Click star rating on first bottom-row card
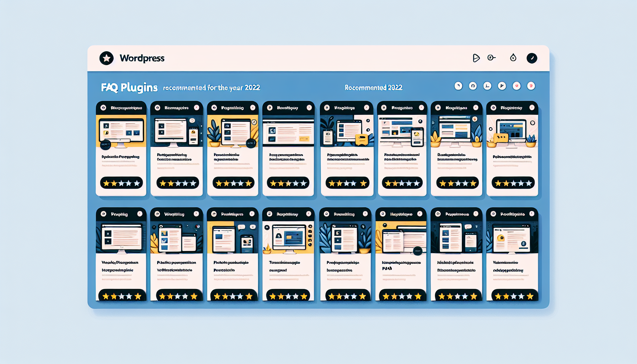The width and height of the screenshot is (637, 364). pos(122,296)
